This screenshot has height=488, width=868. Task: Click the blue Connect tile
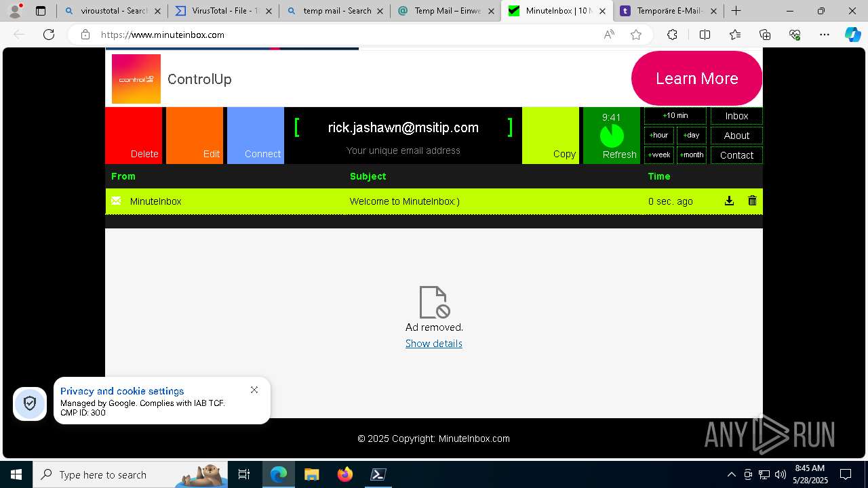click(x=256, y=135)
